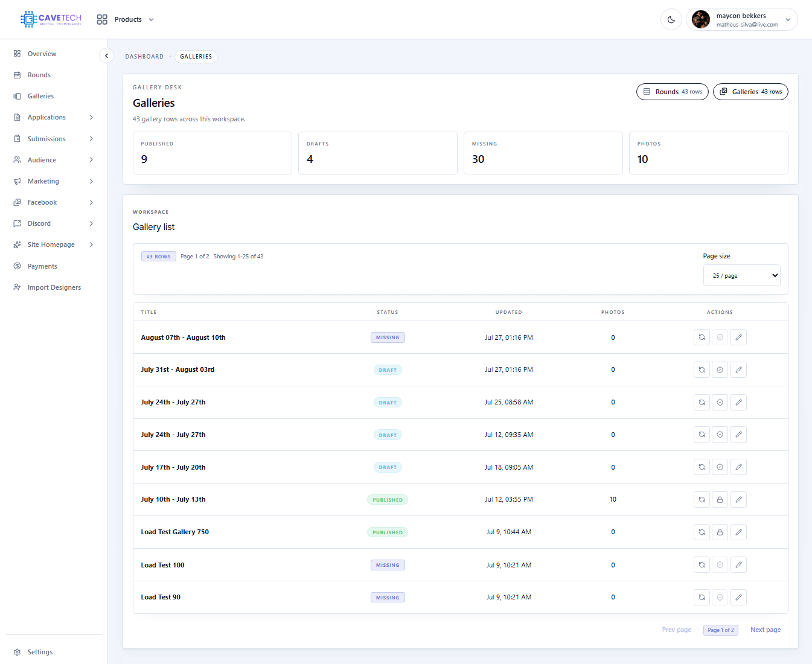
Task: Collapse sidebar with the arrow button
Action: [106, 56]
